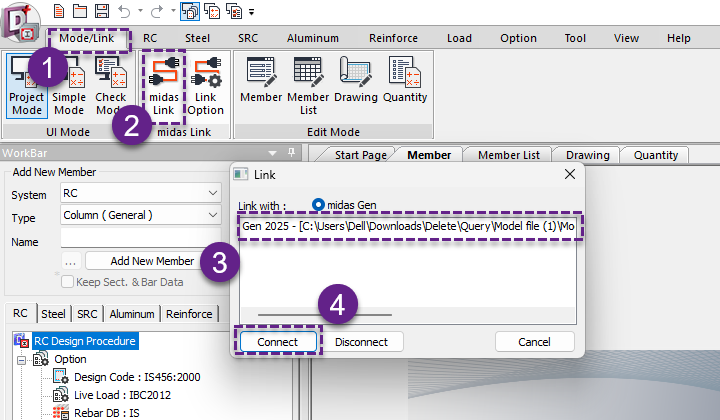Select Design Code : IS456:2000 item
This screenshot has height=420, width=720.
click(137, 377)
